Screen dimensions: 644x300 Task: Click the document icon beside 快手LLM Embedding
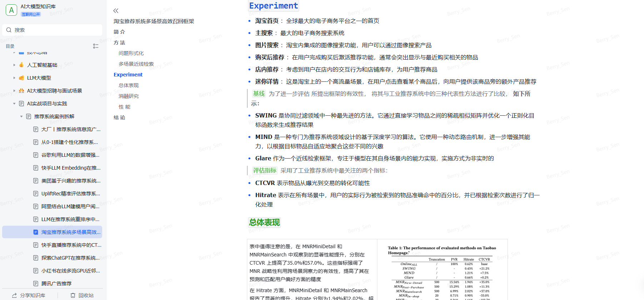click(x=36, y=168)
